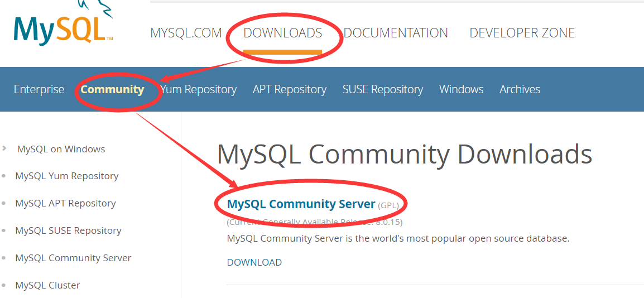
Task: Open the MYSQL.COM top navigation tab
Action: (186, 33)
